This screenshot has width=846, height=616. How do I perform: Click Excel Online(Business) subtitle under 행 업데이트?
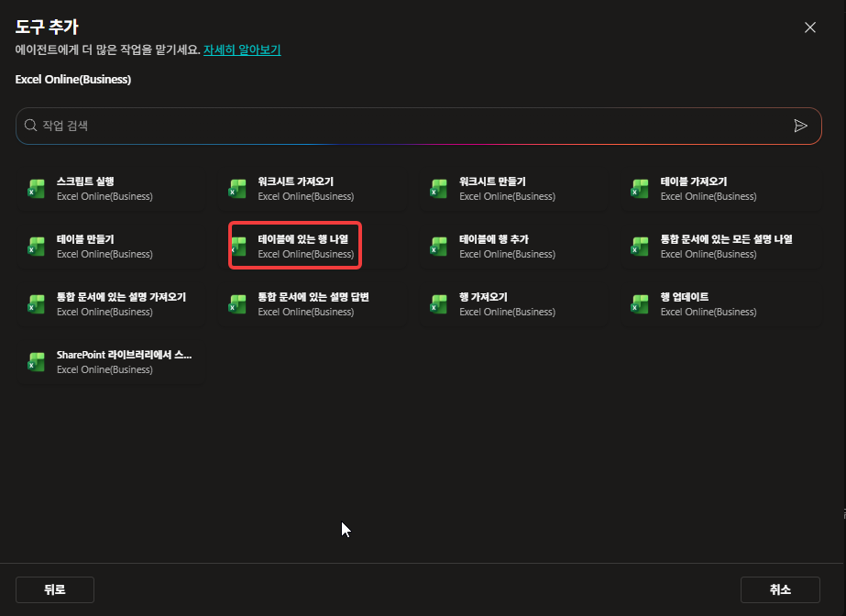pyautogui.click(x=709, y=312)
